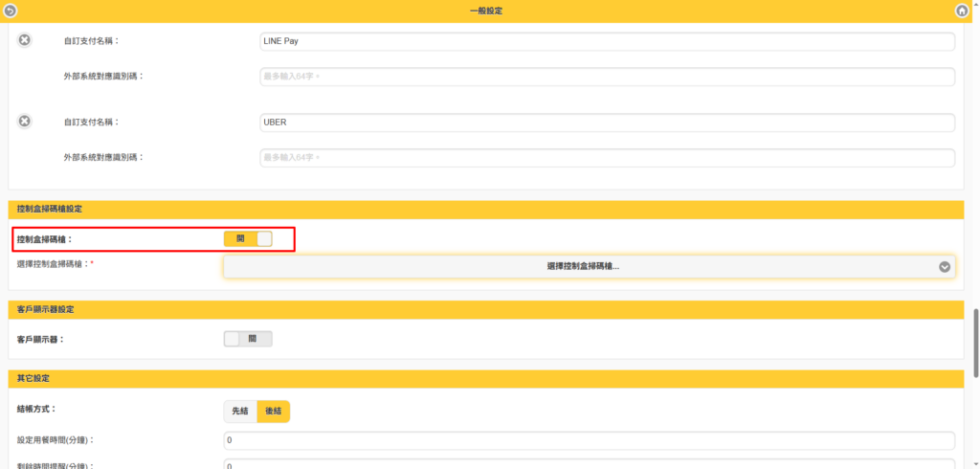Click the 其它設定 section header
The width and height of the screenshot is (980, 469).
click(485, 378)
